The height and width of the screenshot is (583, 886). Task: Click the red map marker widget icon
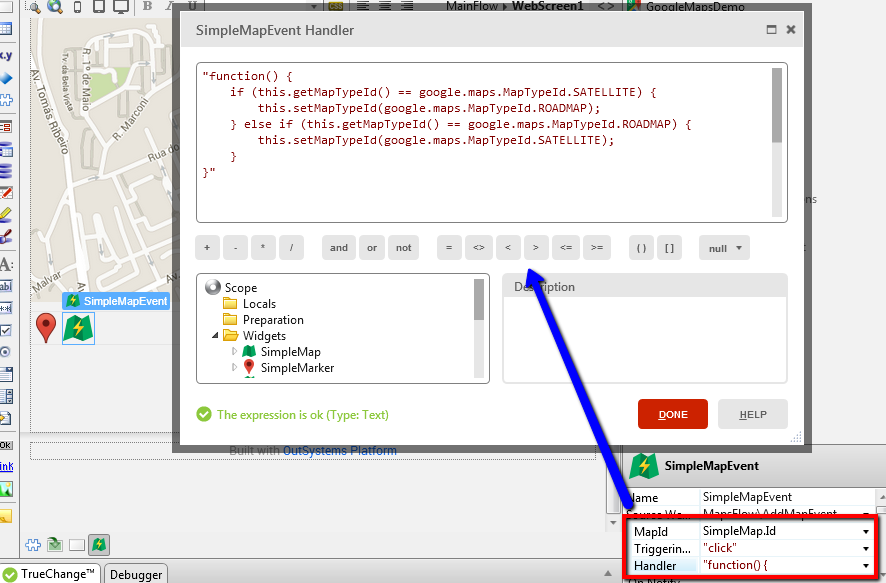pyautogui.click(x=46, y=328)
